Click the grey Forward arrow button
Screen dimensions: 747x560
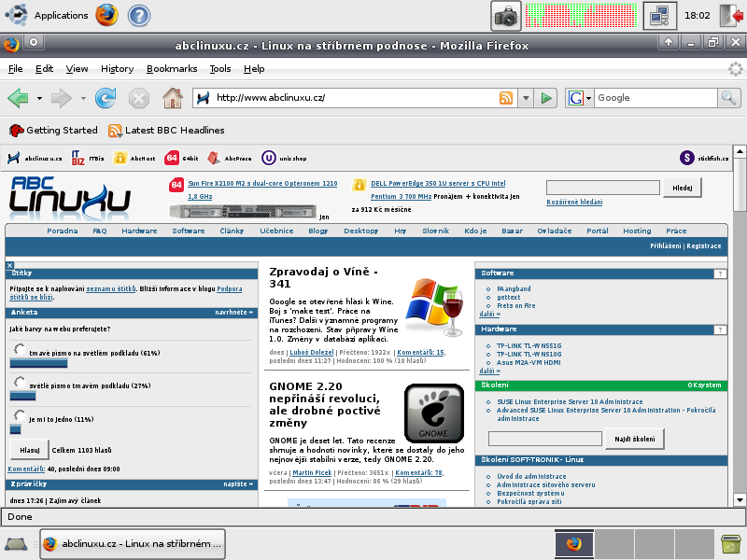(61, 98)
